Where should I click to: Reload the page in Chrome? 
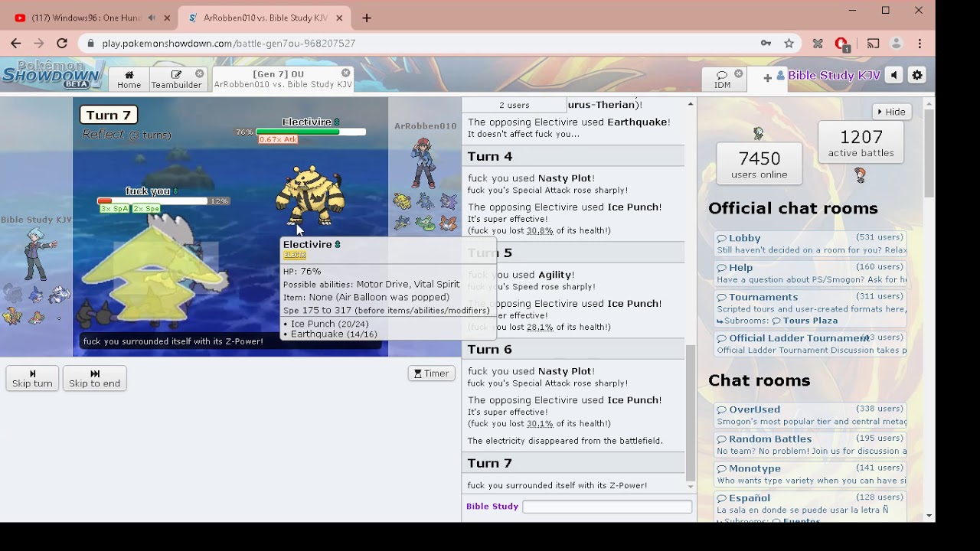click(x=62, y=44)
